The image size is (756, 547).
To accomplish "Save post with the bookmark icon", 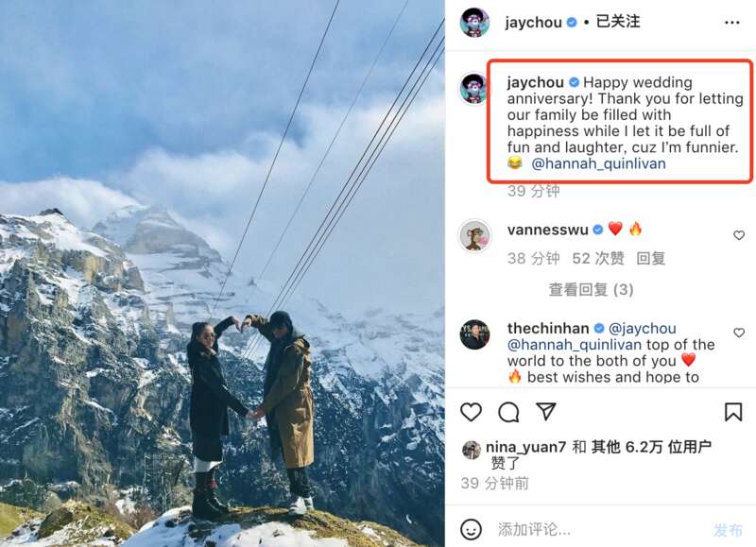I will pos(733,412).
